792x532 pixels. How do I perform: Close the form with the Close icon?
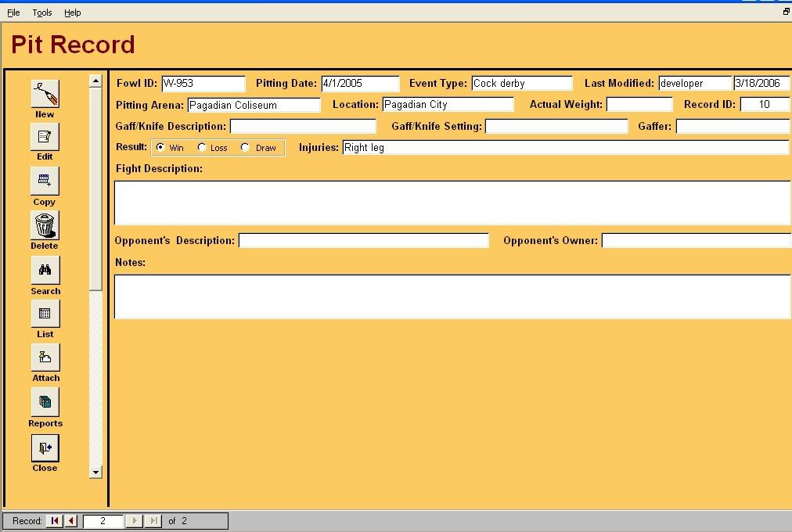(x=45, y=448)
